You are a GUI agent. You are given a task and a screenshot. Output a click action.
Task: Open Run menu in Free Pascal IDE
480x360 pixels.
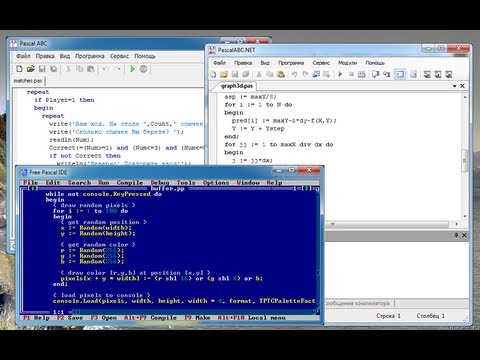coord(104,183)
